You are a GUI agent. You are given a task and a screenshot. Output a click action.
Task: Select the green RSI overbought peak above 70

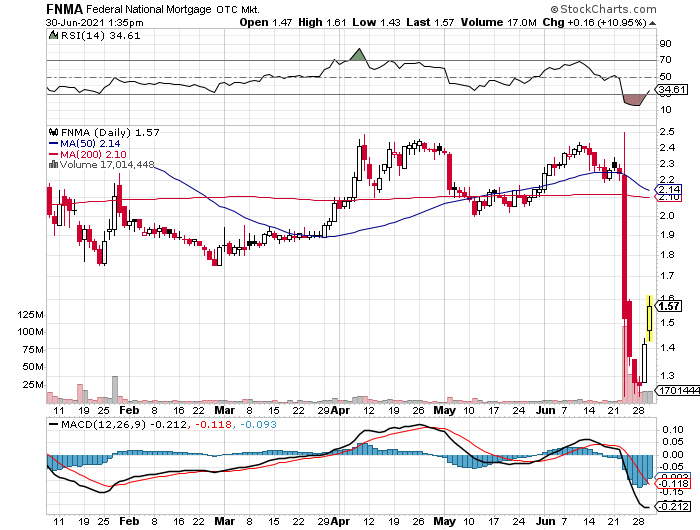pyautogui.click(x=358, y=55)
